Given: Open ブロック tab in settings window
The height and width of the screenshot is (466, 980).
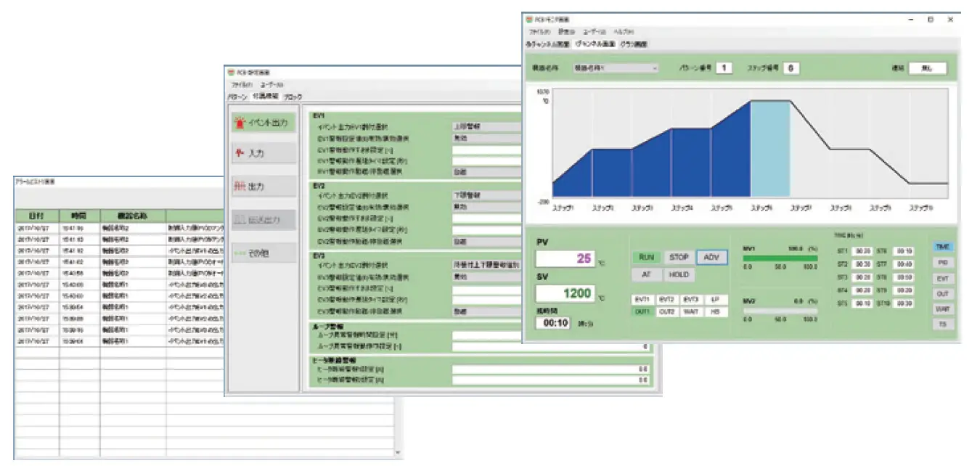Looking at the screenshot, I should tap(293, 96).
